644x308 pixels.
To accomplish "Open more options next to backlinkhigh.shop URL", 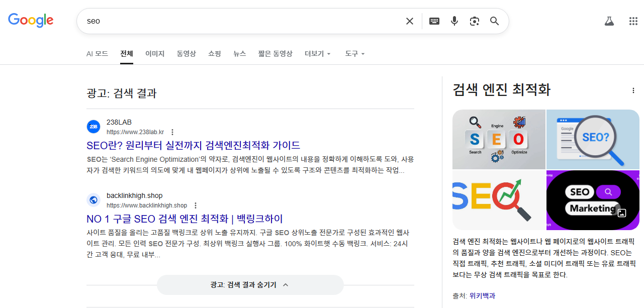I will pyautogui.click(x=196, y=206).
